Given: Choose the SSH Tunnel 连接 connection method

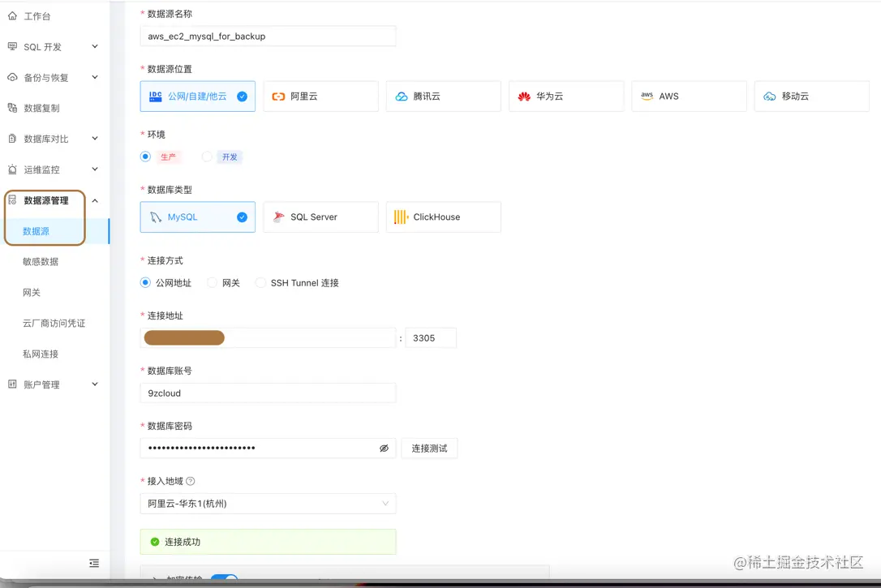Looking at the screenshot, I should [x=260, y=283].
